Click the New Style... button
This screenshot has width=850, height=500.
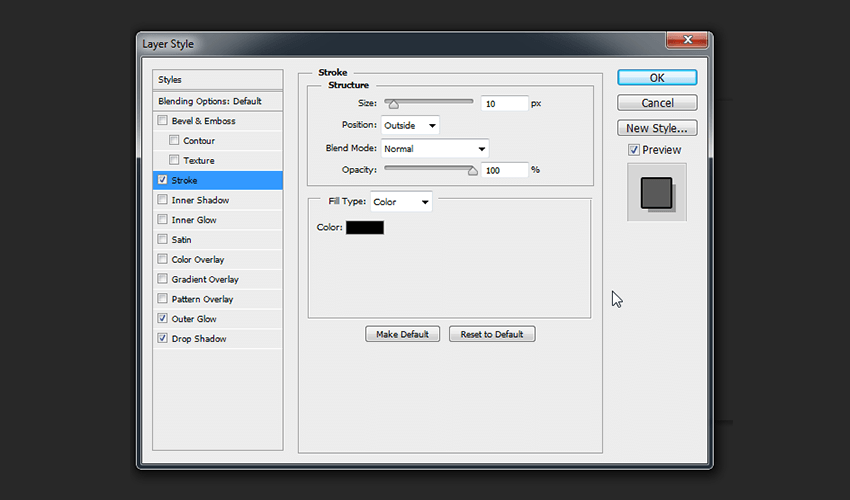click(657, 129)
